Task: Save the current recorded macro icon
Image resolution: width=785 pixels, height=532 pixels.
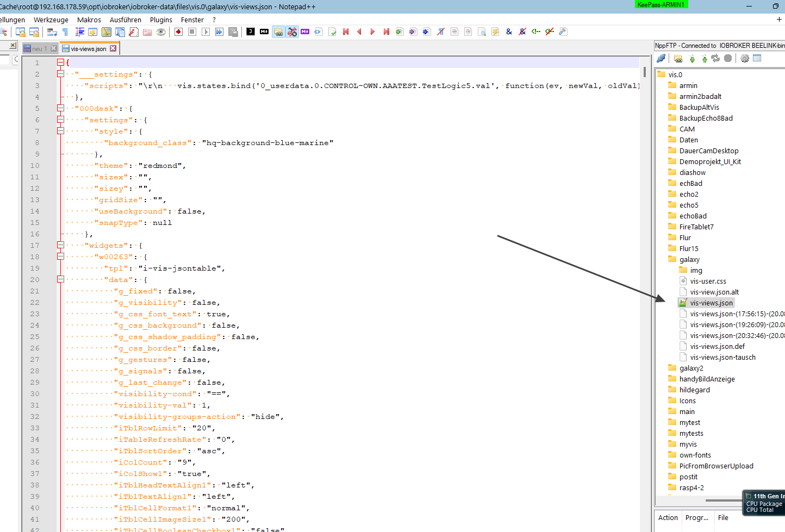Action: pyautogui.click(x=233, y=32)
